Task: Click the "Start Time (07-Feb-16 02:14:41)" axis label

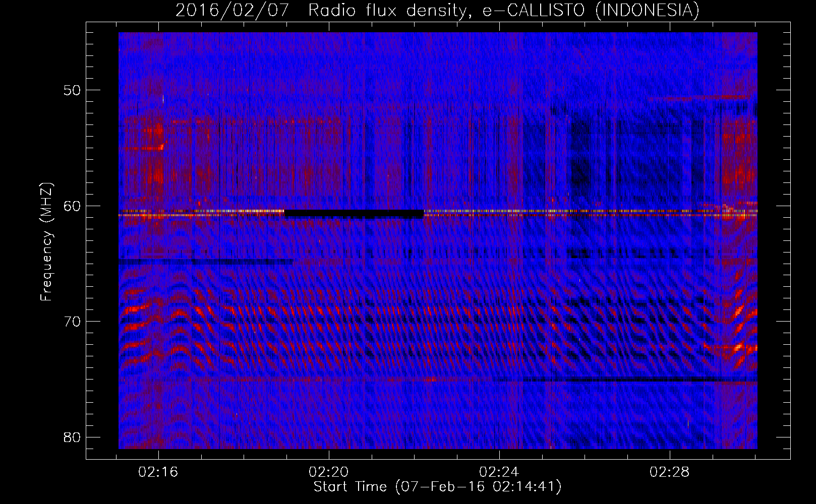Action: click(437, 487)
